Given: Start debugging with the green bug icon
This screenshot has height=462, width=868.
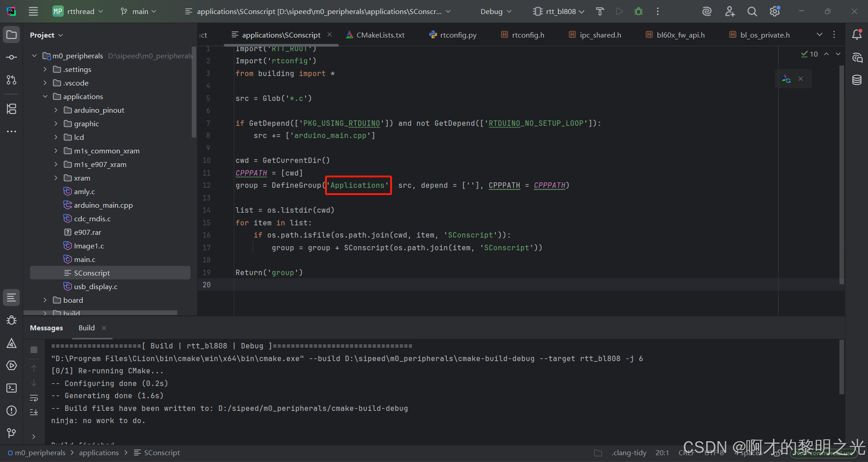Looking at the screenshot, I should point(638,11).
